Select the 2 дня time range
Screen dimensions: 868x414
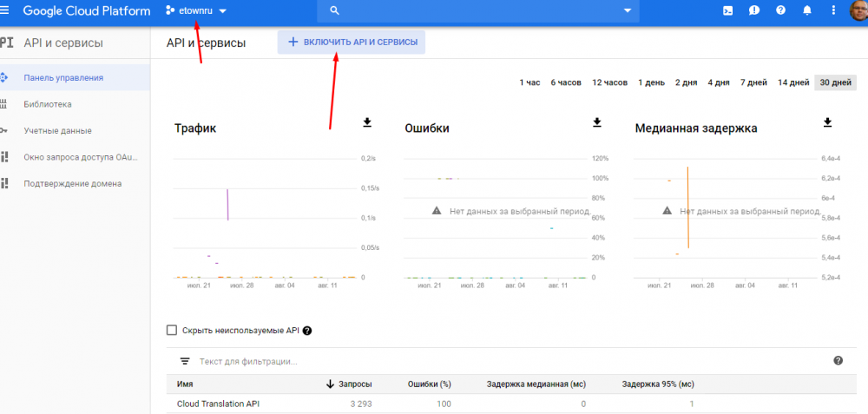click(686, 83)
